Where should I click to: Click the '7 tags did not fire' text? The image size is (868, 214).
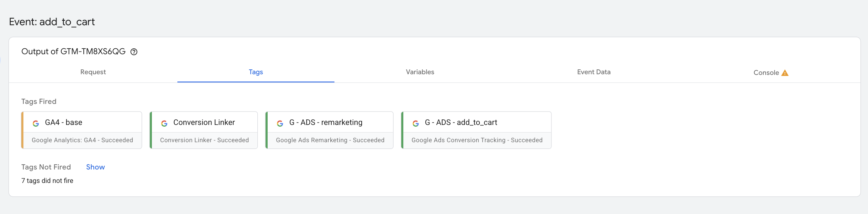pyautogui.click(x=47, y=181)
